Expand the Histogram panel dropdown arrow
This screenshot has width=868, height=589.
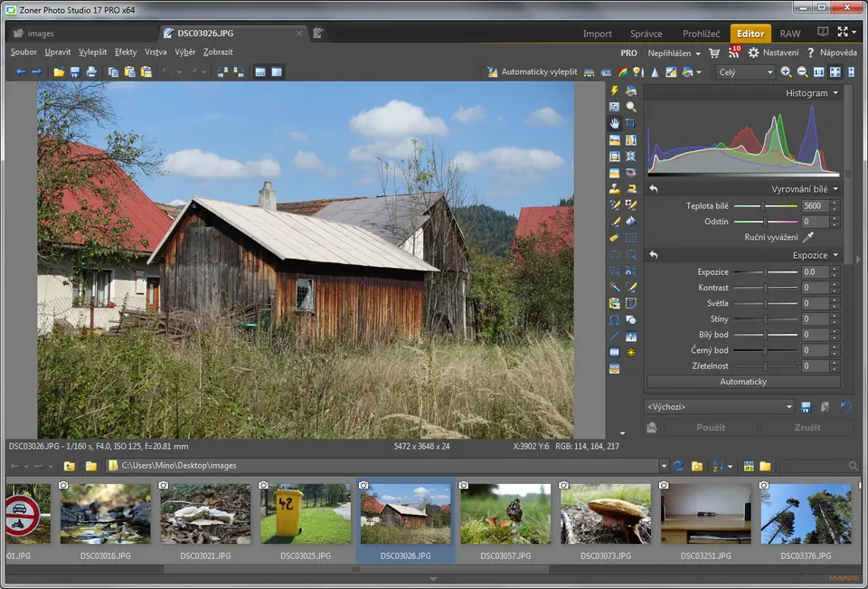point(835,93)
